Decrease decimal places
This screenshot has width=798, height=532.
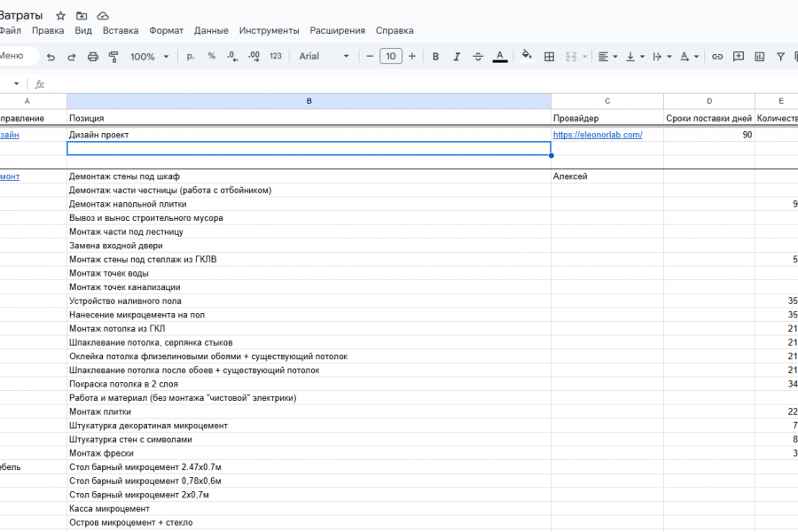click(232, 57)
